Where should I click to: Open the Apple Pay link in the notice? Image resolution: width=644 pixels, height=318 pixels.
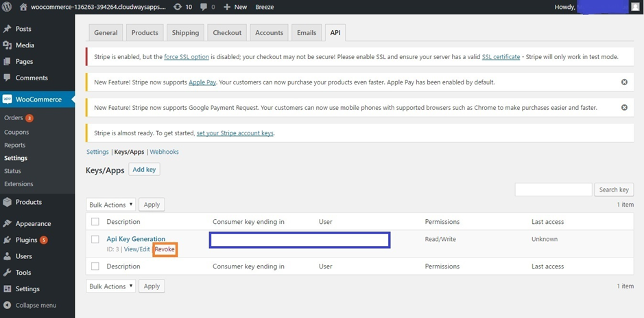pyautogui.click(x=202, y=82)
